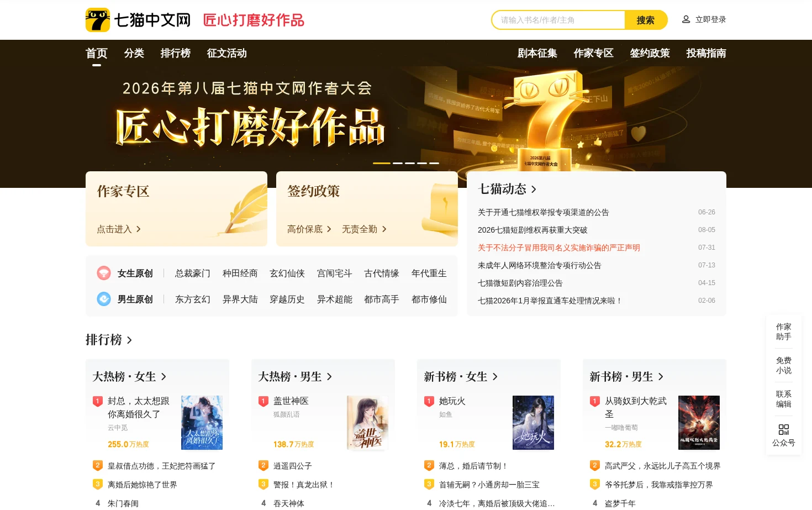Open notice 关于开通七猫维权举报专项渠道的公告

pyautogui.click(x=544, y=212)
